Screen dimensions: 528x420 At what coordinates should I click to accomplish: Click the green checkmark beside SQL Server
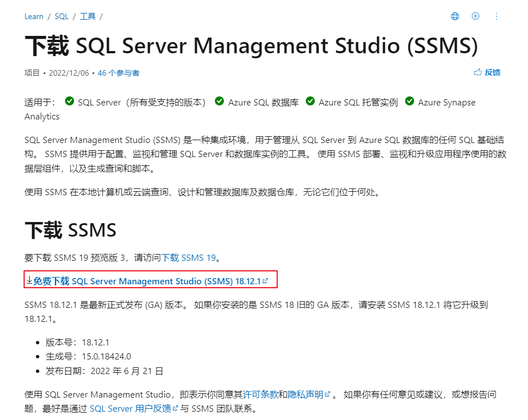pyautogui.click(x=70, y=101)
